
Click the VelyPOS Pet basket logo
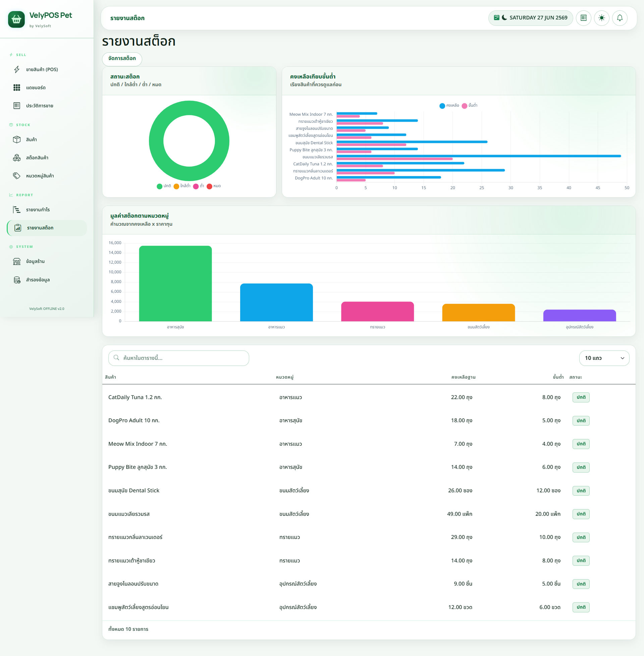click(16, 19)
